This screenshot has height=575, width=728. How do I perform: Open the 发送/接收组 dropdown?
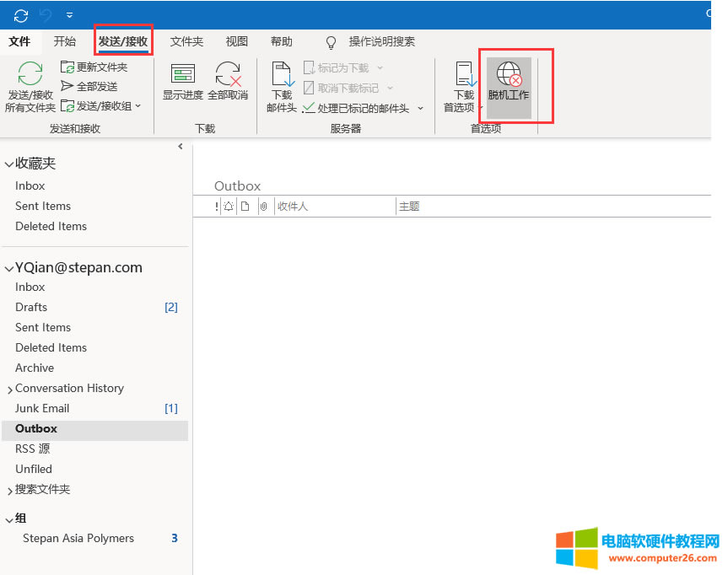138,105
